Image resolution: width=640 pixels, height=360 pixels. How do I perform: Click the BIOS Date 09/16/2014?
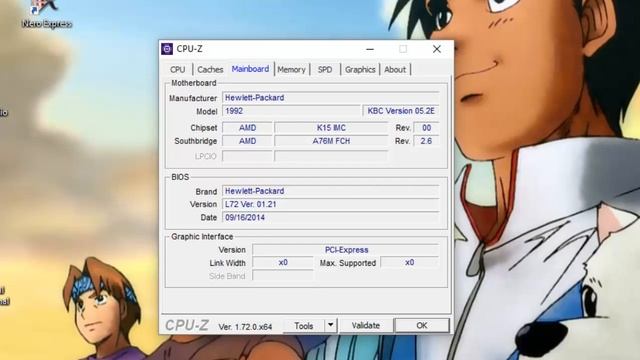(331, 218)
